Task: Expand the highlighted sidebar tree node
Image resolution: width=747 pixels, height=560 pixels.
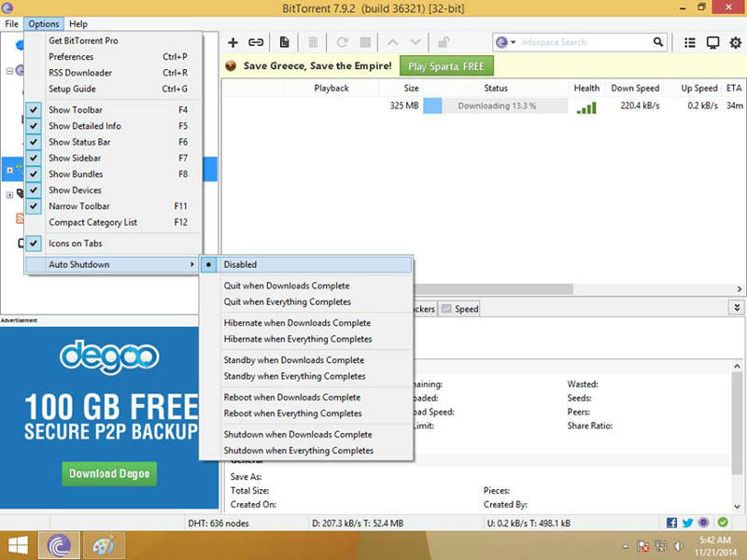Action: pyautogui.click(x=9, y=170)
